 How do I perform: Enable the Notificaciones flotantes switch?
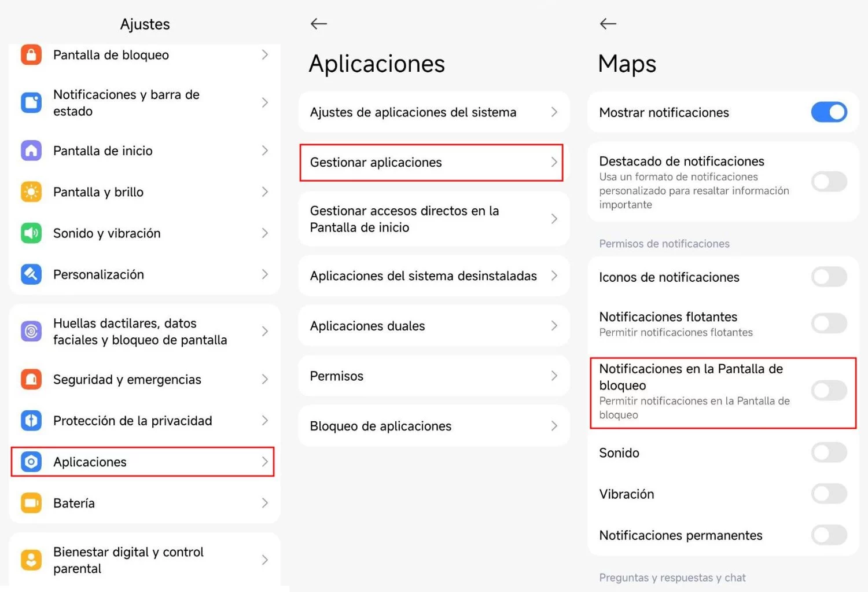[829, 323]
